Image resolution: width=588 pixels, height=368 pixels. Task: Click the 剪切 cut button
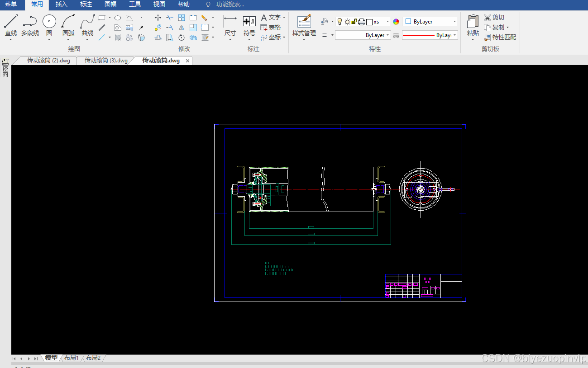coord(494,17)
